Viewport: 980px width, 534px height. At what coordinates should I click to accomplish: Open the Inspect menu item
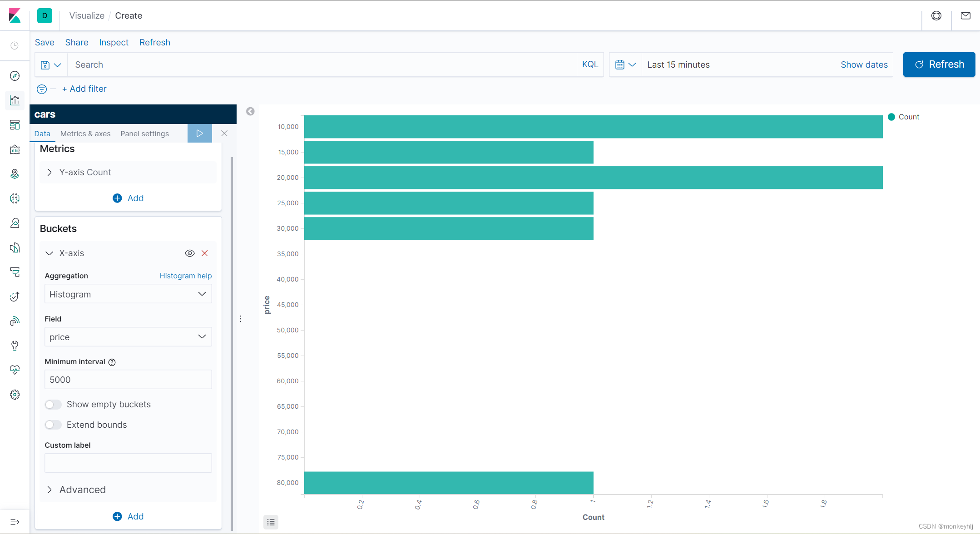114,42
